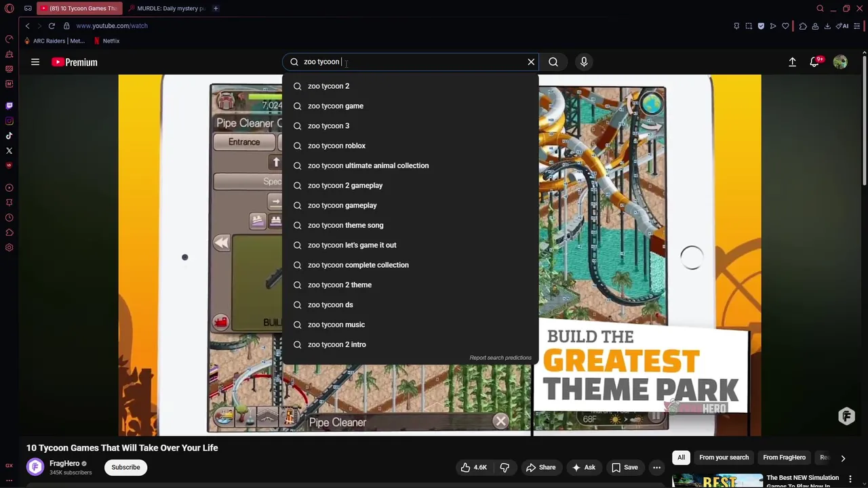Open the Opera main menu logo
The image size is (868, 488).
click(9, 9)
